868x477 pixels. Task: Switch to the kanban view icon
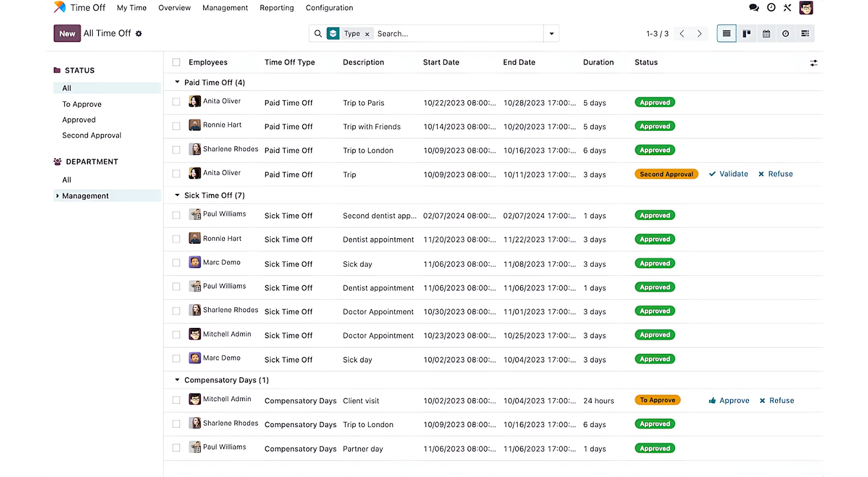746,33
